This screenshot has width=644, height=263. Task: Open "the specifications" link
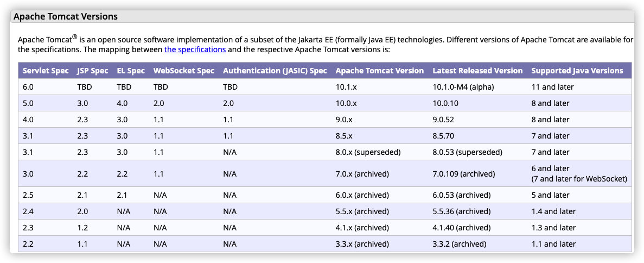195,50
